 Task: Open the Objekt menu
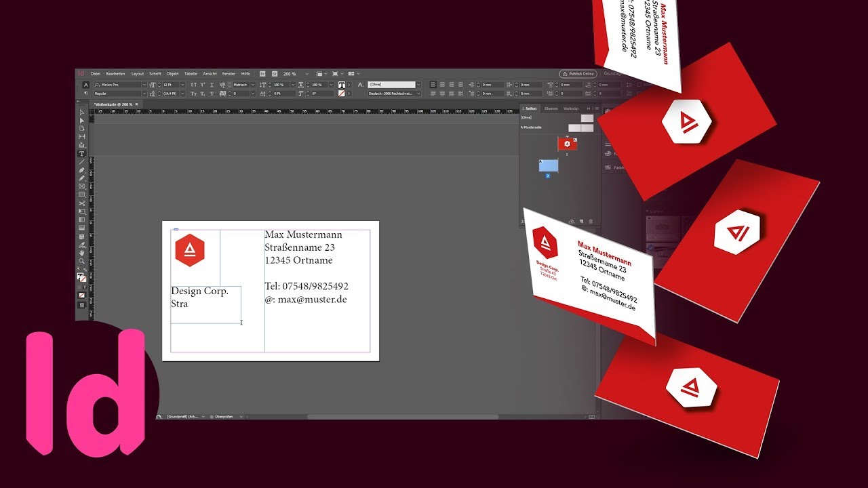pyautogui.click(x=172, y=73)
